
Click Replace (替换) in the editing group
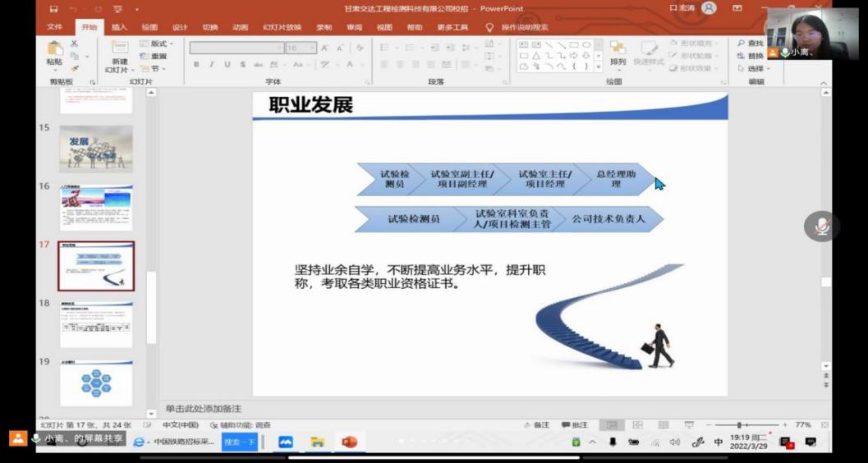pos(751,56)
